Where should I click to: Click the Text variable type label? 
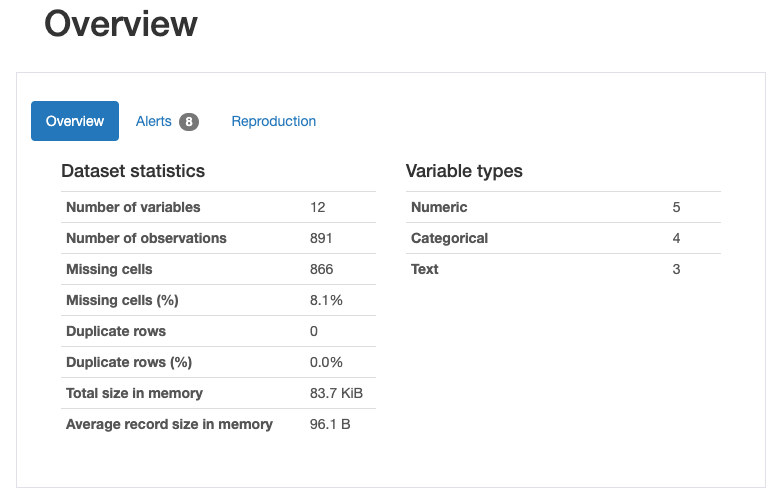coord(425,269)
